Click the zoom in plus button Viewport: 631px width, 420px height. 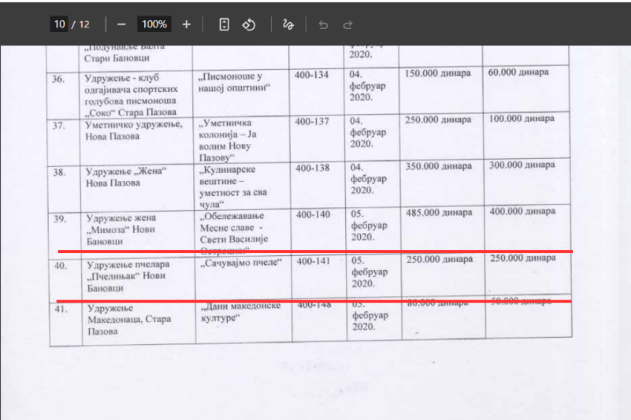[x=186, y=23]
